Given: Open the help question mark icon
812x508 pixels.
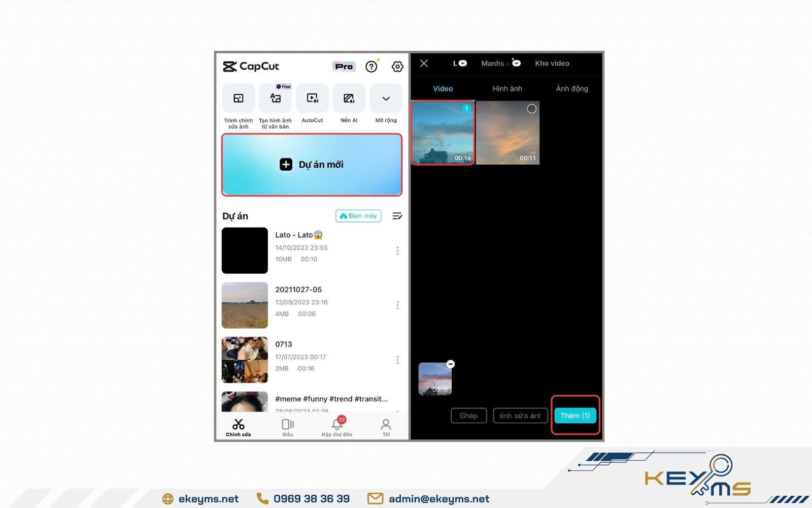Looking at the screenshot, I should 371,67.
